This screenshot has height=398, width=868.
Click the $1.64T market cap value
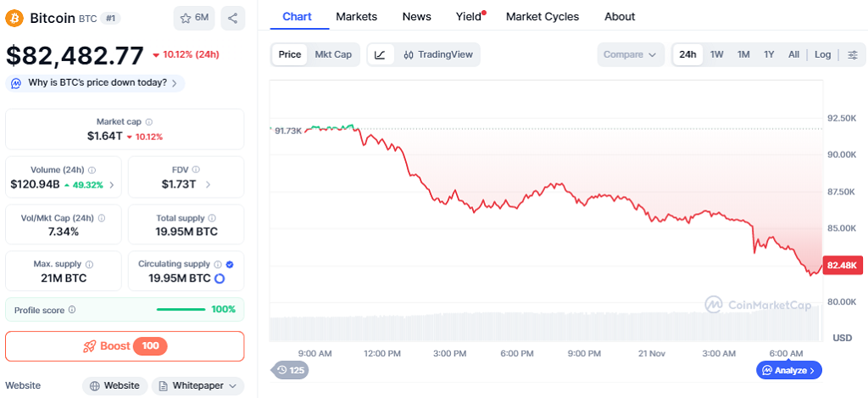104,136
